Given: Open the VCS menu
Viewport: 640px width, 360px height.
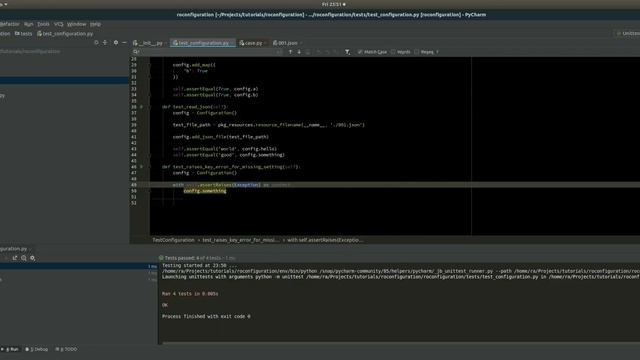Looking at the screenshot, I should 58,24.
